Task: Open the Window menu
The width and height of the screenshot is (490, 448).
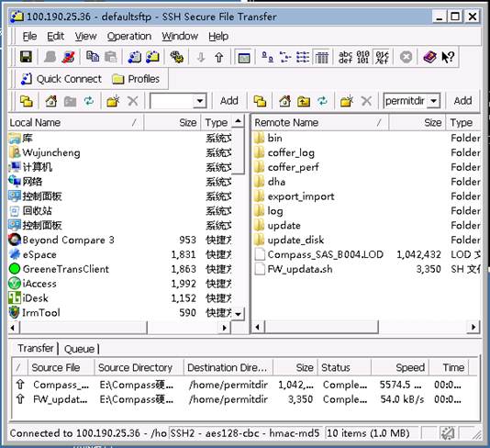Action: [180, 37]
